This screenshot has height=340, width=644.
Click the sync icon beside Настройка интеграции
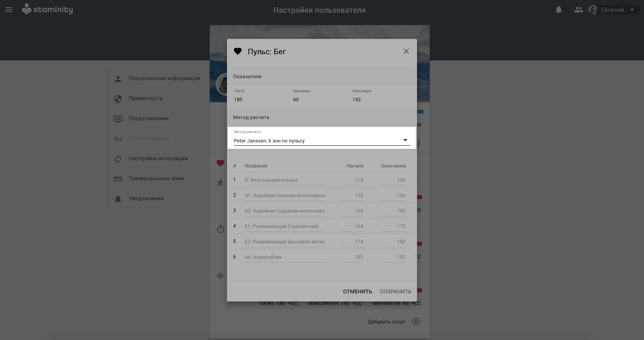[x=118, y=159]
